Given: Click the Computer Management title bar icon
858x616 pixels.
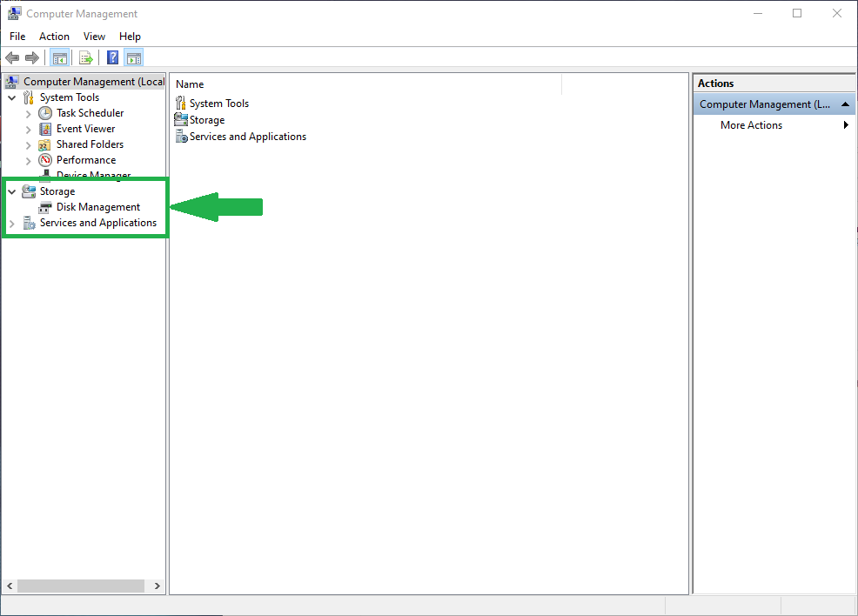Looking at the screenshot, I should [x=14, y=13].
